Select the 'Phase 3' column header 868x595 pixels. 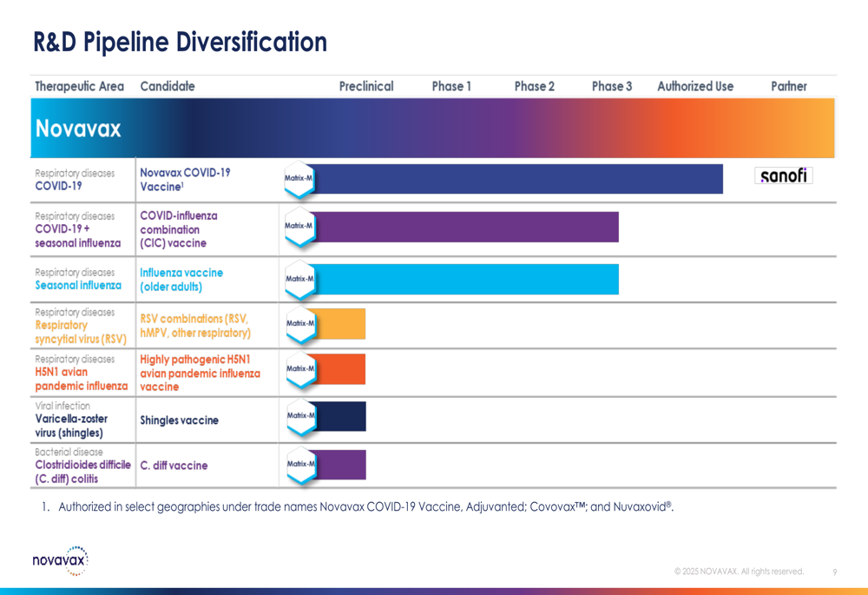coord(612,86)
